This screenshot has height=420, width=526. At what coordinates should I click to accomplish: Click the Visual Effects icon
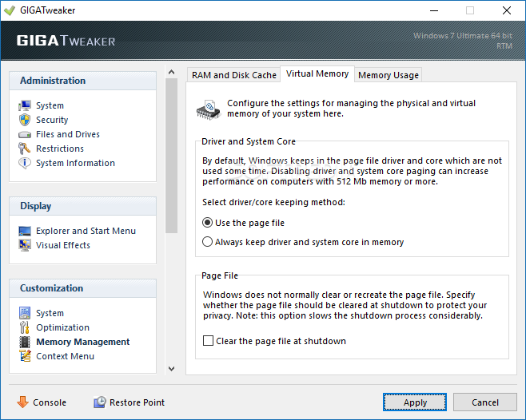tap(25, 245)
